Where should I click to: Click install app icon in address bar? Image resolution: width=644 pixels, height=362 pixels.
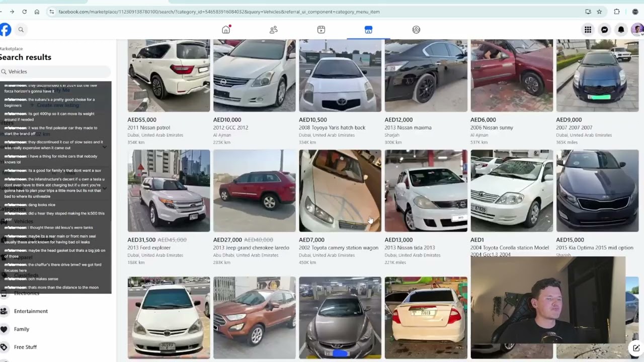(x=588, y=12)
